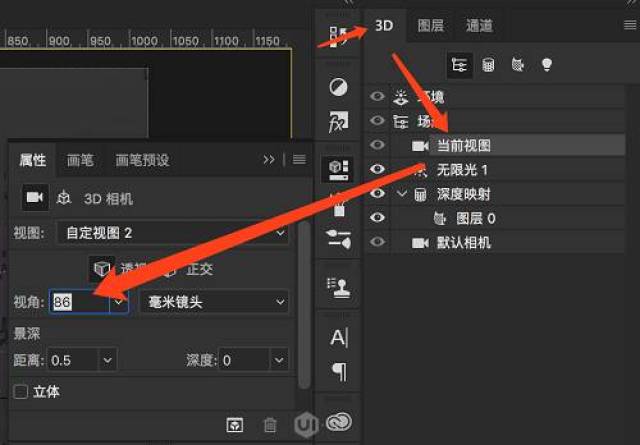Switch camera to 正交 orthographic mode
This screenshot has width=640, height=445.
point(200,269)
